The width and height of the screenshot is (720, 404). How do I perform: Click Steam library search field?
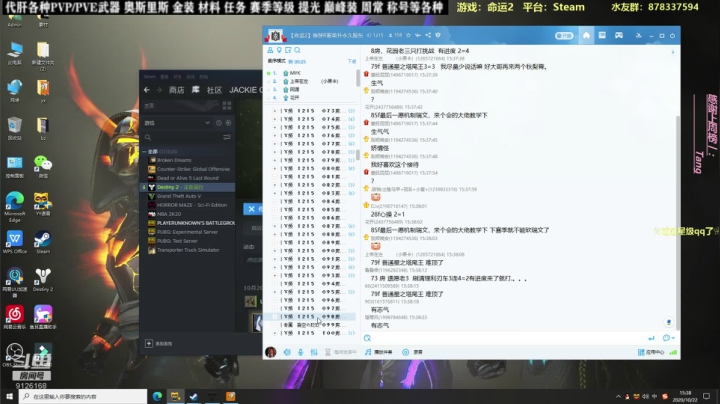(186, 137)
